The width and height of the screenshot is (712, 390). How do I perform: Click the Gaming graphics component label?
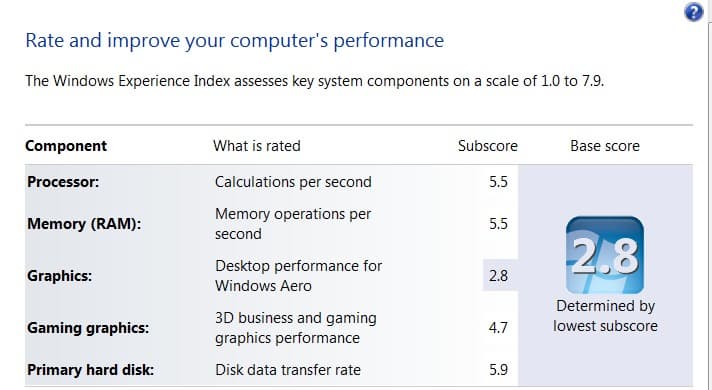pyautogui.click(x=88, y=328)
